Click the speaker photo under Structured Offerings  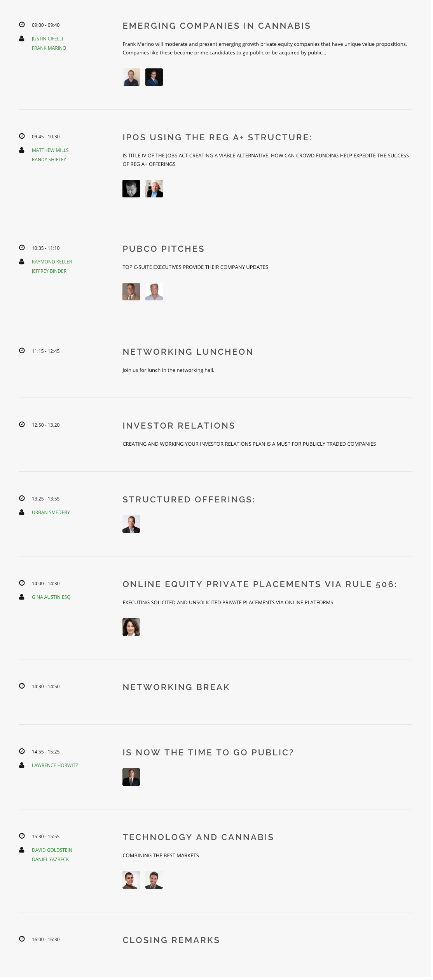pos(131,524)
